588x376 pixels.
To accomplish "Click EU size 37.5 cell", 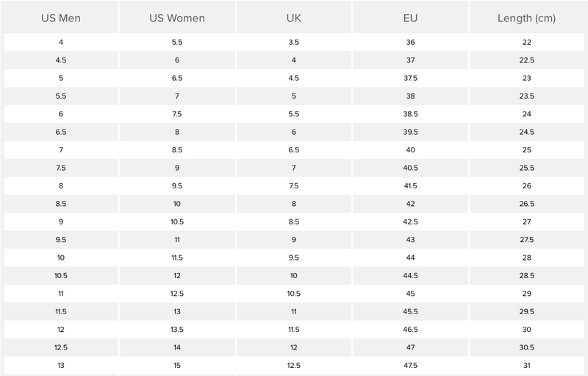I will tap(410, 78).
